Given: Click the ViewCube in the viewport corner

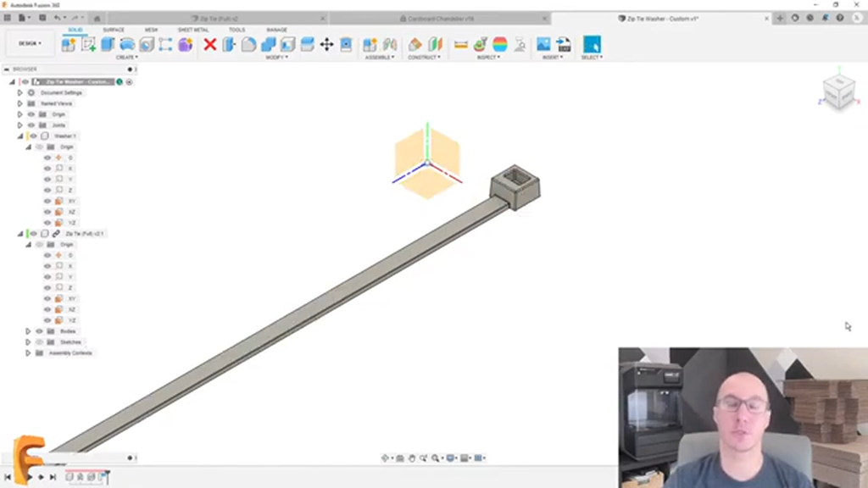Looking at the screenshot, I should pyautogui.click(x=838, y=92).
